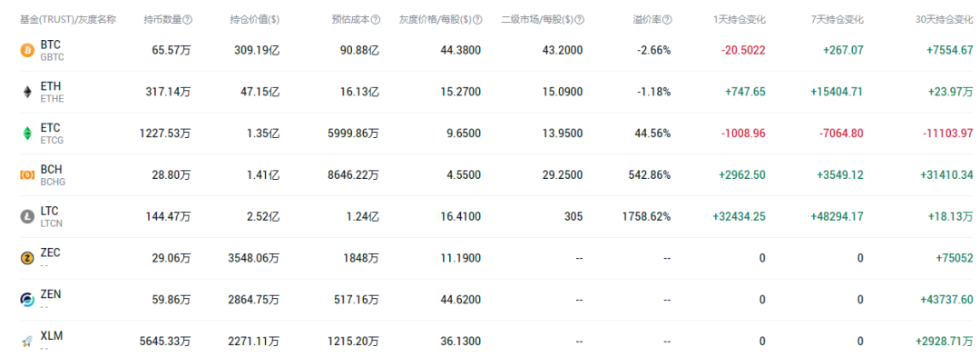
Task: Select XLM Grayscale price 36.1300
Action: [461, 341]
